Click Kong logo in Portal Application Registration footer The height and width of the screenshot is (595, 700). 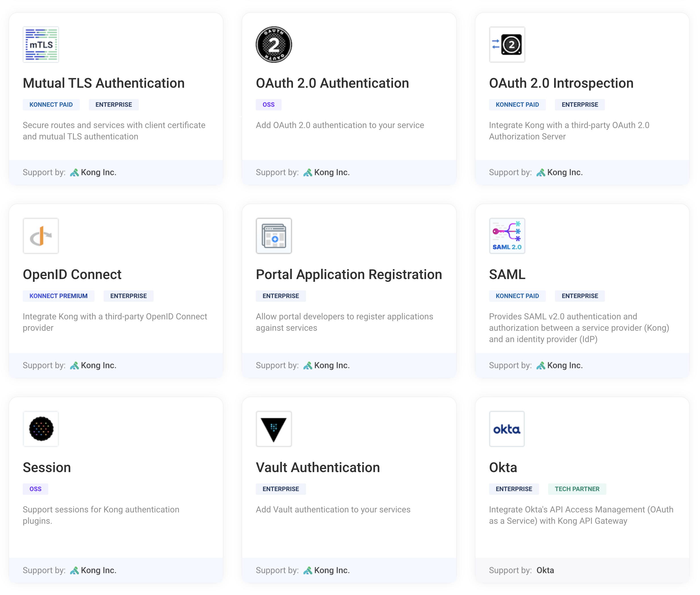click(x=307, y=365)
